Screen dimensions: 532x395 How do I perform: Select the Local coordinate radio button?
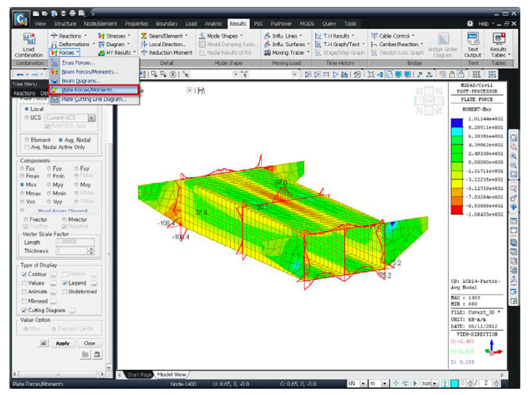pos(26,109)
